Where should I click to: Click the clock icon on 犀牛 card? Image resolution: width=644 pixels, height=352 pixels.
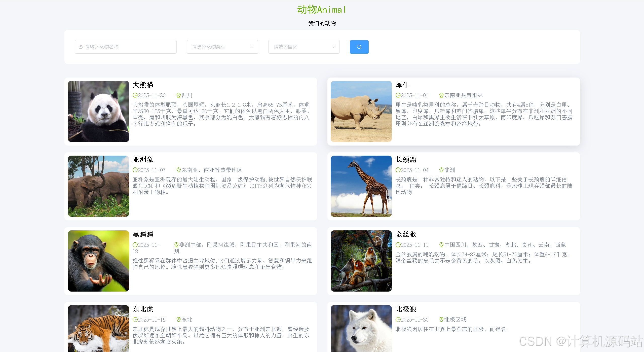[x=398, y=95]
